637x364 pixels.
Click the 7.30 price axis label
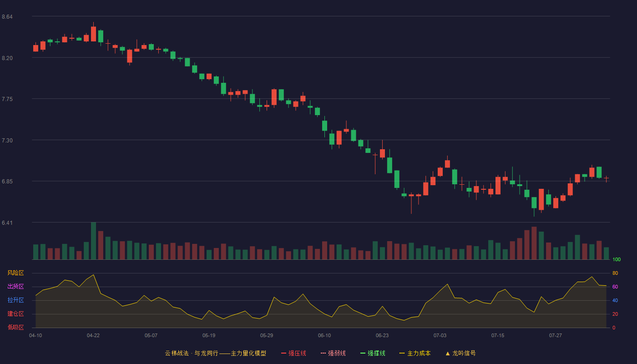point(7,141)
